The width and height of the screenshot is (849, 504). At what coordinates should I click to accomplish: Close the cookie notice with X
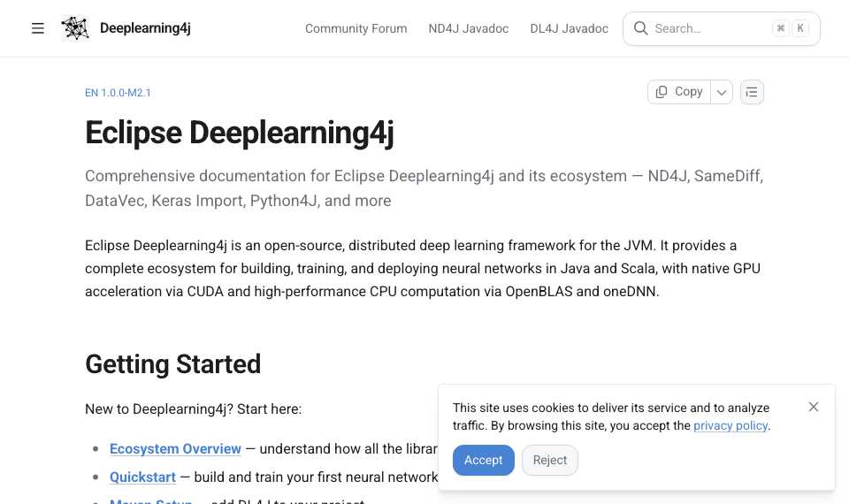pyautogui.click(x=814, y=407)
